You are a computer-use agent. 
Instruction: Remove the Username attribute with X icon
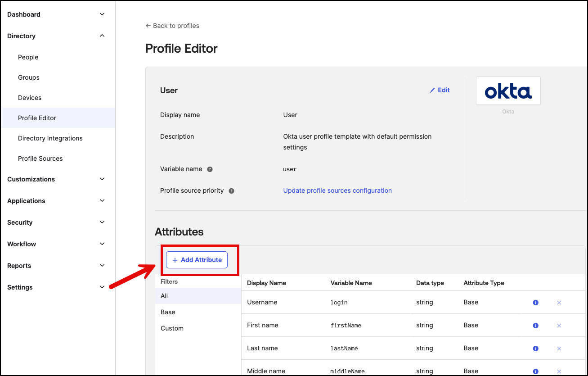point(559,303)
